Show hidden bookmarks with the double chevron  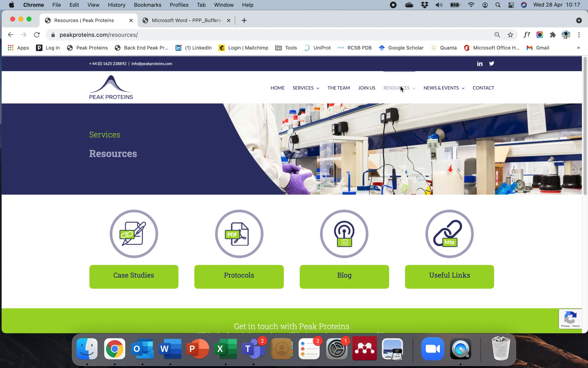tap(579, 48)
